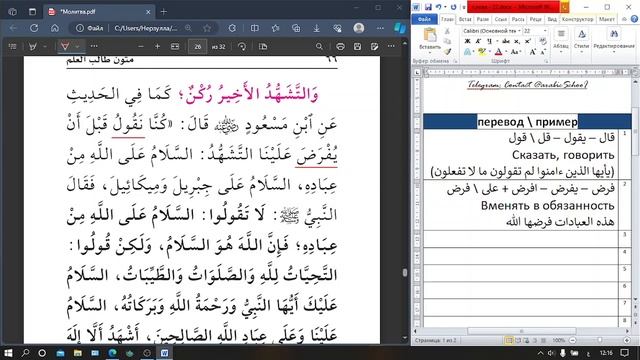The image size is (640, 360).
Task: Zoom in the PDF document
Action: coord(158,47)
